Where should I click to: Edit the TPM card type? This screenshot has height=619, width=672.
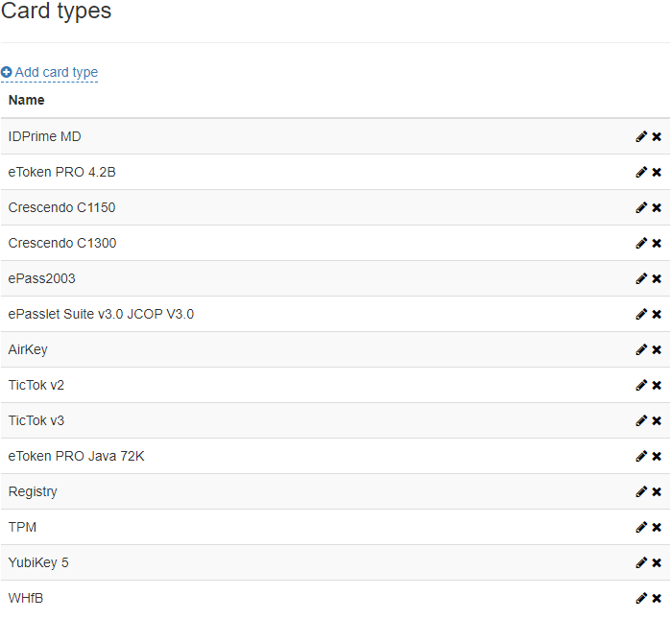[x=641, y=527]
